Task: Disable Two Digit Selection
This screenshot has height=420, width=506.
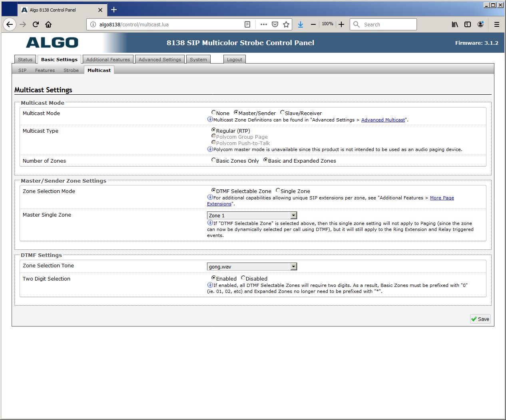Action: coord(243,278)
